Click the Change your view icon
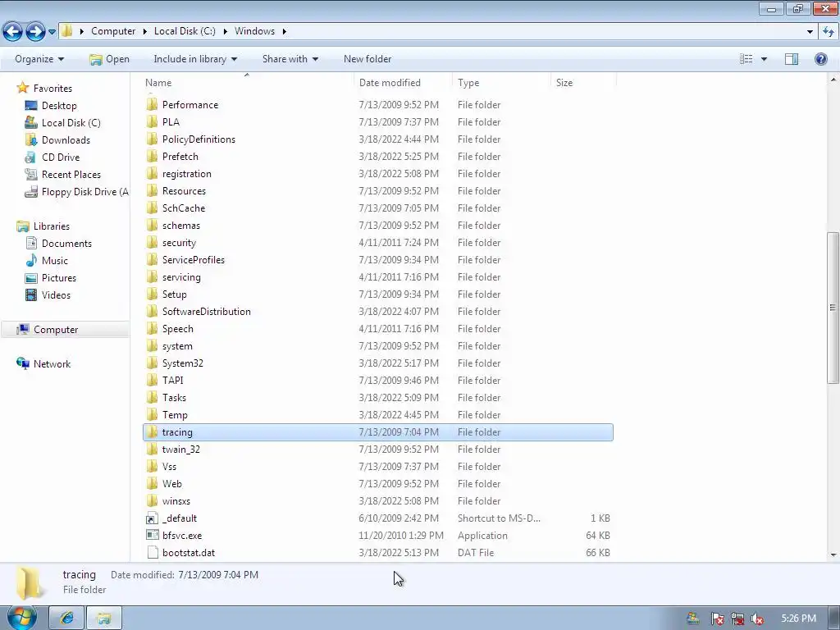The width and height of the screenshot is (840, 630). point(746,59)
